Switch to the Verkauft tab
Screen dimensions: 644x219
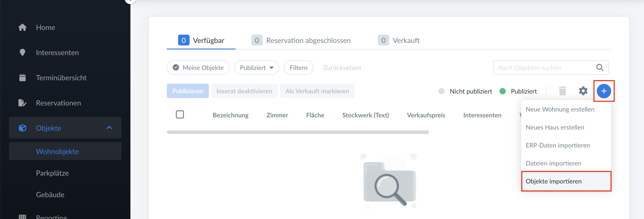click(x=398, y=40)
